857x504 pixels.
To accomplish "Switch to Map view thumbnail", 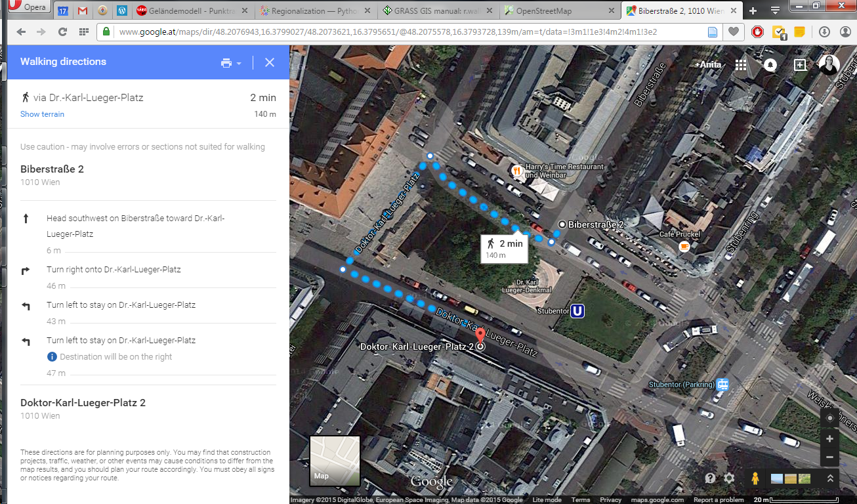I will tap(335, 461).
